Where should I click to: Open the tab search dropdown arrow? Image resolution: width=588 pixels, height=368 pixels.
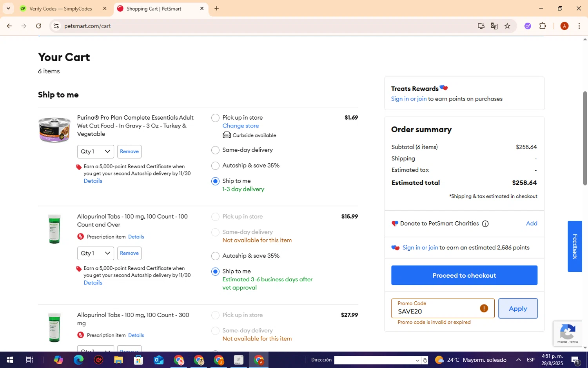coord(8,9)
